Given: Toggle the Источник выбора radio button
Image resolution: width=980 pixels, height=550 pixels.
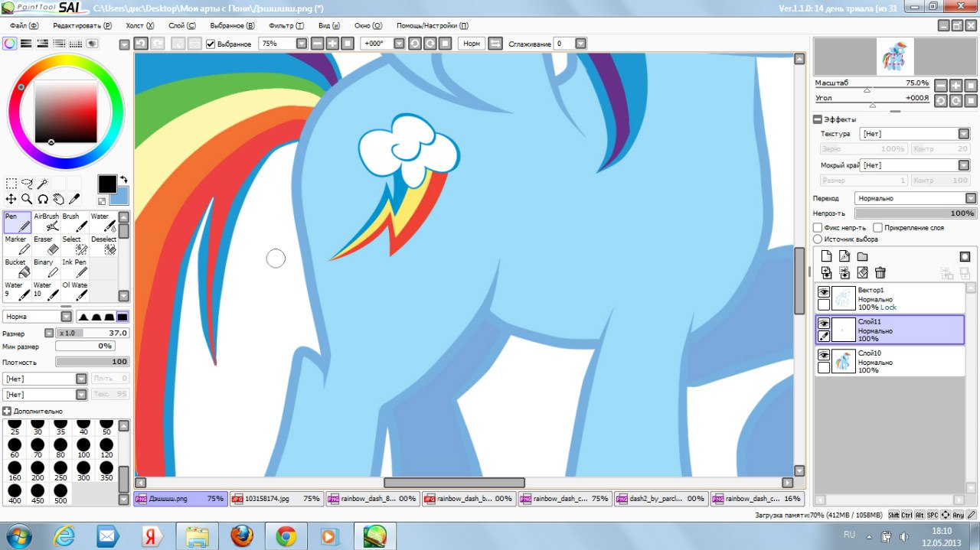Looking at the screenshot, I should pos(818,239).
